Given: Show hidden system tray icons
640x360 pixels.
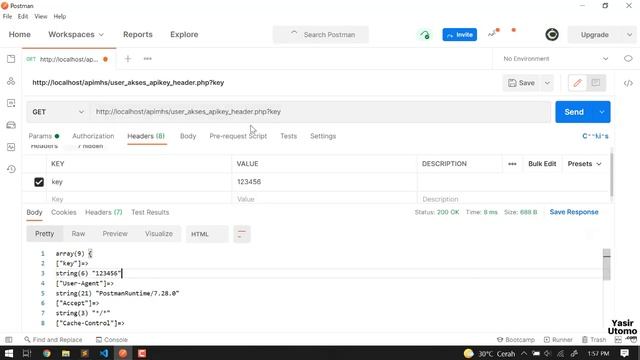Looking at the screenshot, I should pos(524,353).
